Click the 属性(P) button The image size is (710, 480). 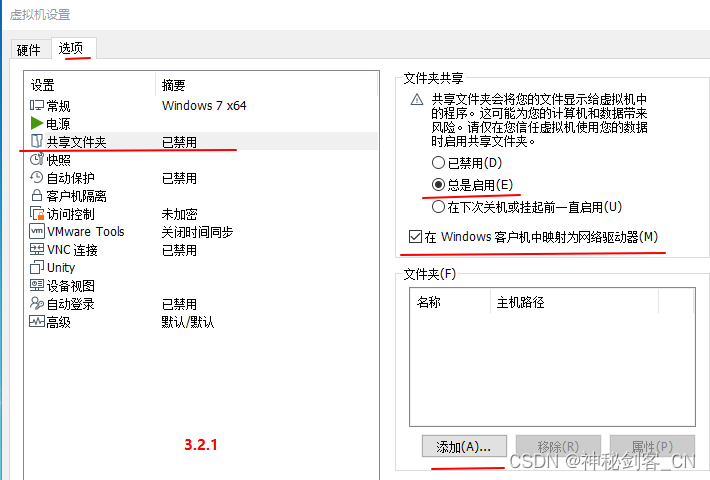pos(652,447)
